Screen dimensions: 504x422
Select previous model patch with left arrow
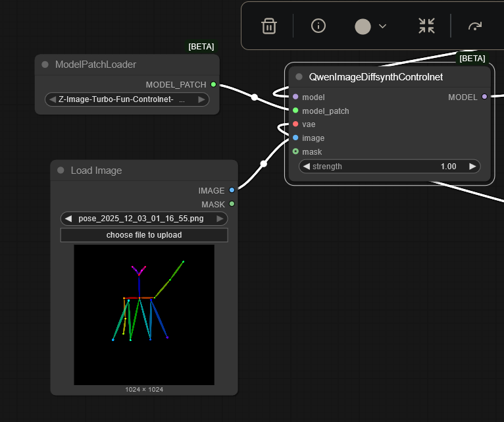(53, 99)
